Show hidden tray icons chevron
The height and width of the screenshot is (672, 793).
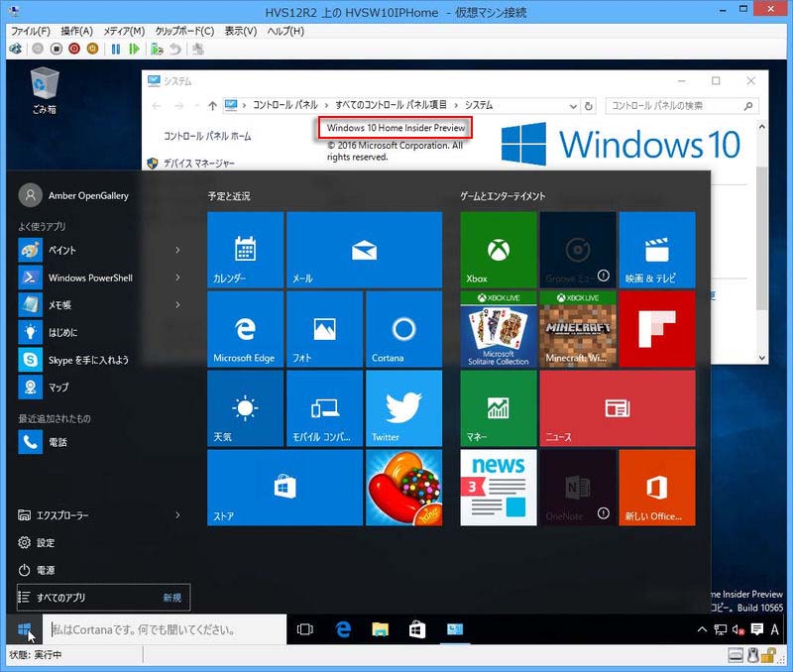(702, 629)
